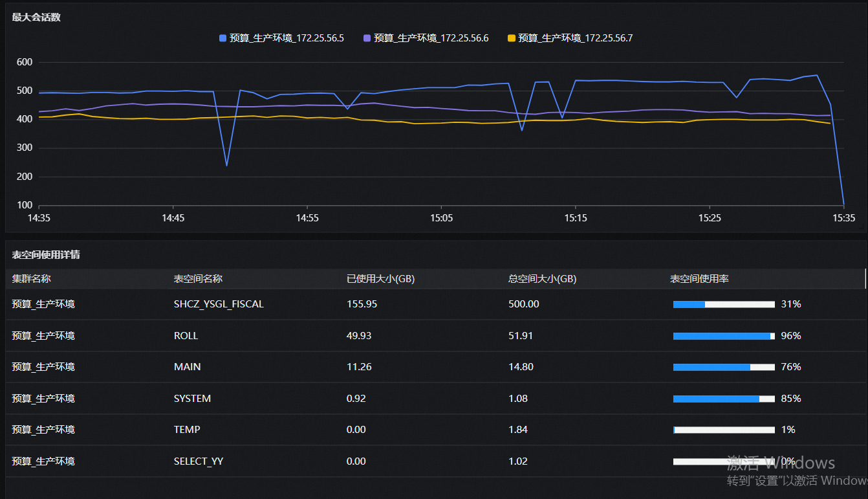Click the 集群名称 column header

pyautogui.click(x=31, y=279)
